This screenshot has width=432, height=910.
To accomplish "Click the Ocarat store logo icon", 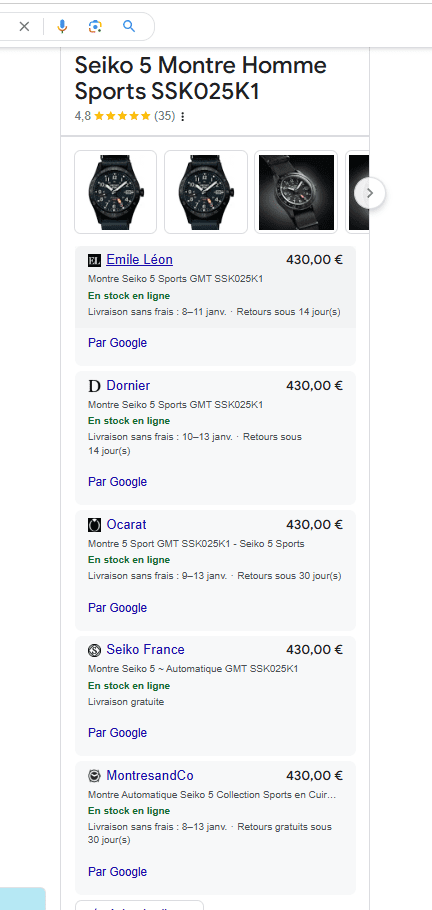I will pyautogui.click(x=94, y=525).
